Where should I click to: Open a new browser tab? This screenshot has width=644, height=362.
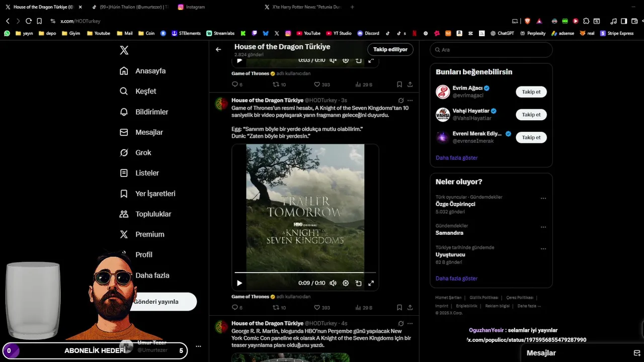352,7
